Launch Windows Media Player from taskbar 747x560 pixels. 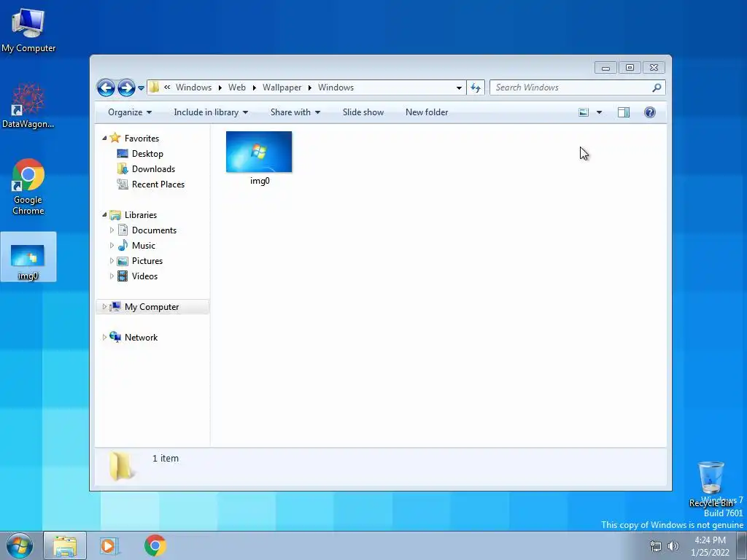(109, 545)
